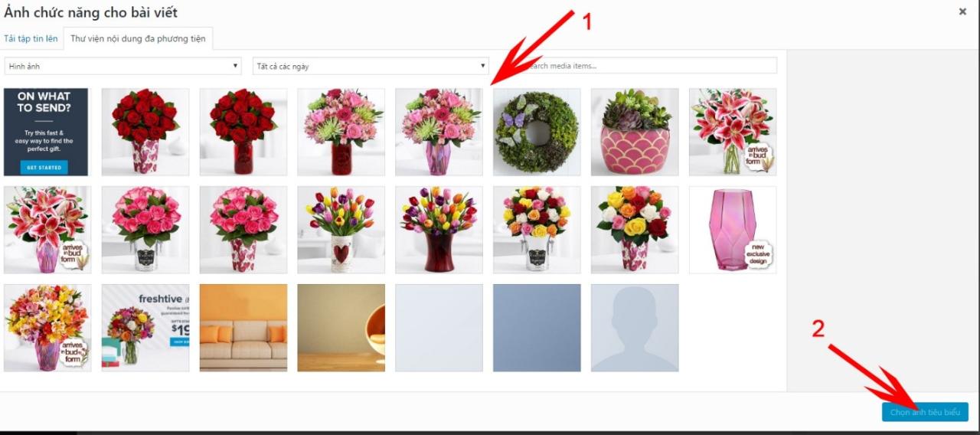Pick the pink roses in silver vase

point(145,230)
